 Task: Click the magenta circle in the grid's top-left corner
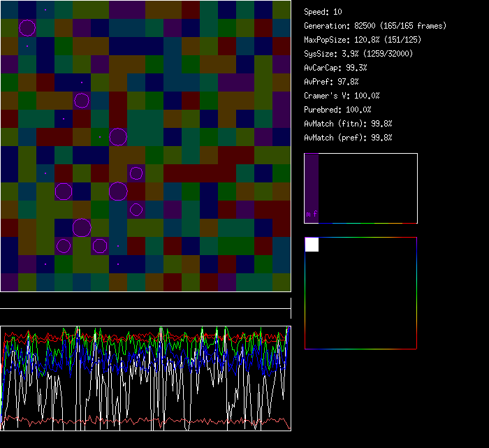[27, 28]
